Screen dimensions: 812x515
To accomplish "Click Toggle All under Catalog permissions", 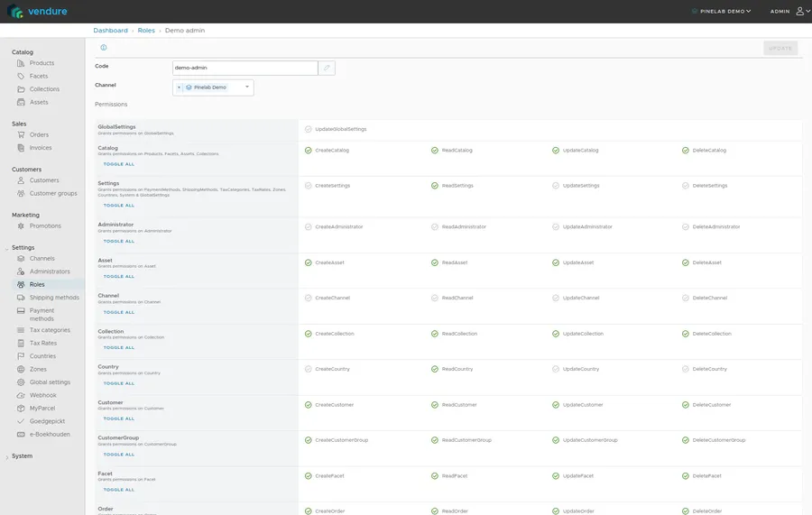I will [x=119, y=164].
